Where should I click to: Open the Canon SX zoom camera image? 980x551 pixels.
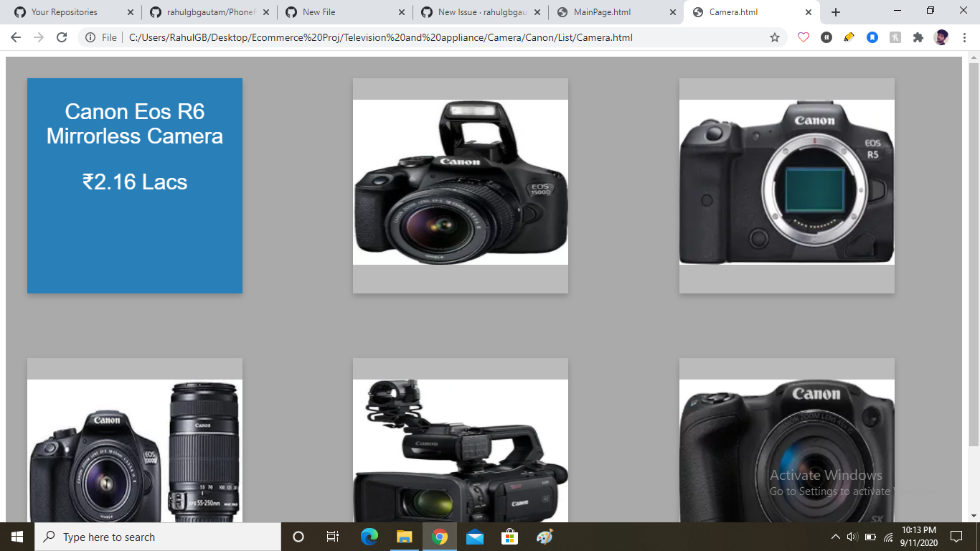coord(787,451)
